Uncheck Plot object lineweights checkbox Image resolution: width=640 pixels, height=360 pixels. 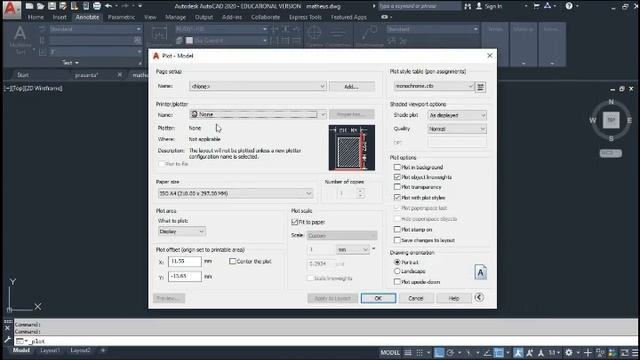coord(397,177)
